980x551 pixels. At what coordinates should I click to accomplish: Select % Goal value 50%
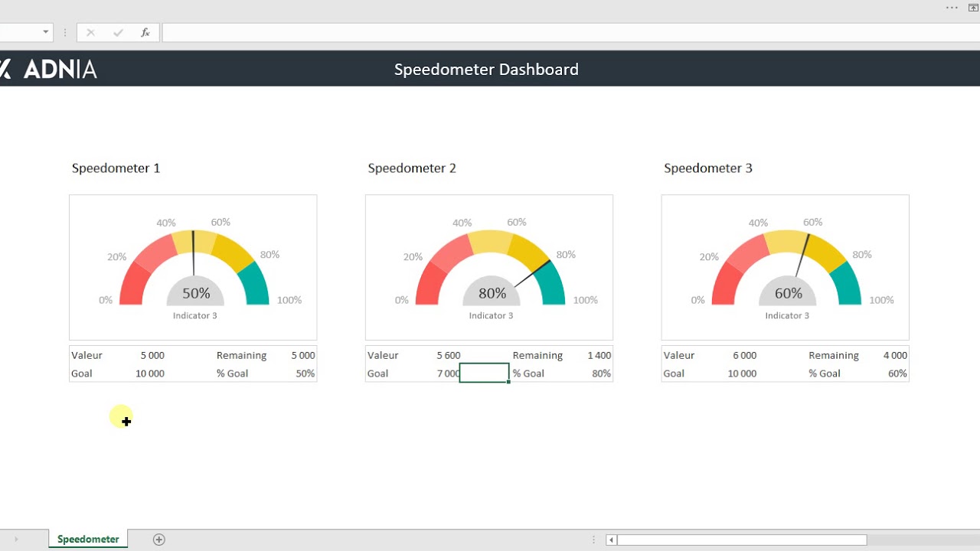click(x=305, y=374)
